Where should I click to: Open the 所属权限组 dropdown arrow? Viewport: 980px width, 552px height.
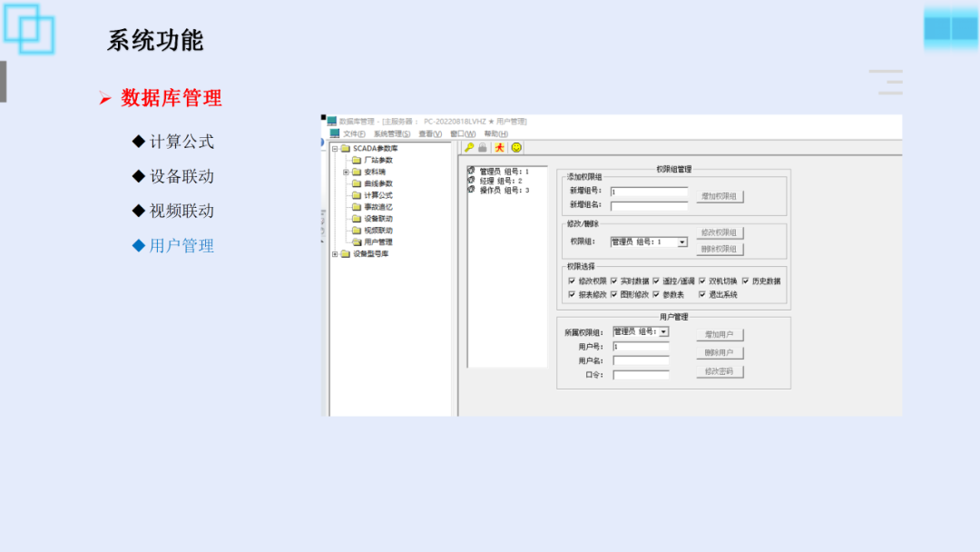663,332
